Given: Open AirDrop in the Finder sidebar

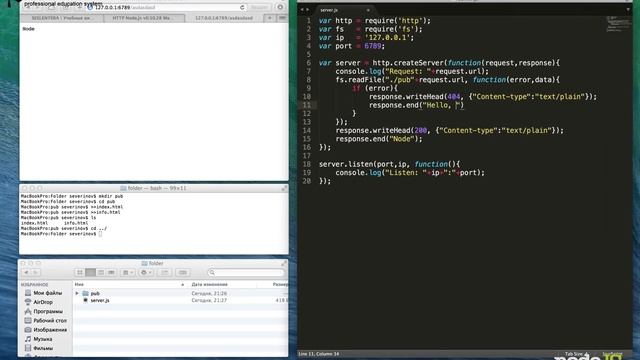Looking at the screenshot, I should point(39,302).
